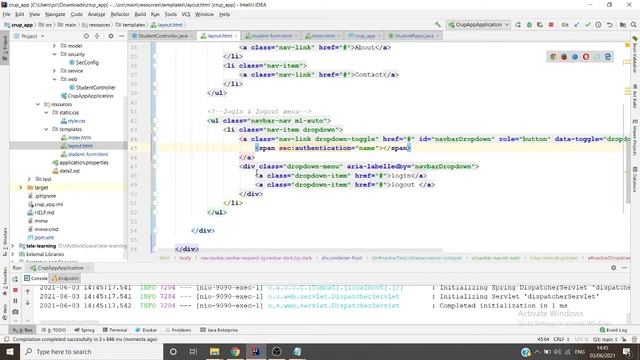Collapse the resources folder
640x360 pixels.
38,104
